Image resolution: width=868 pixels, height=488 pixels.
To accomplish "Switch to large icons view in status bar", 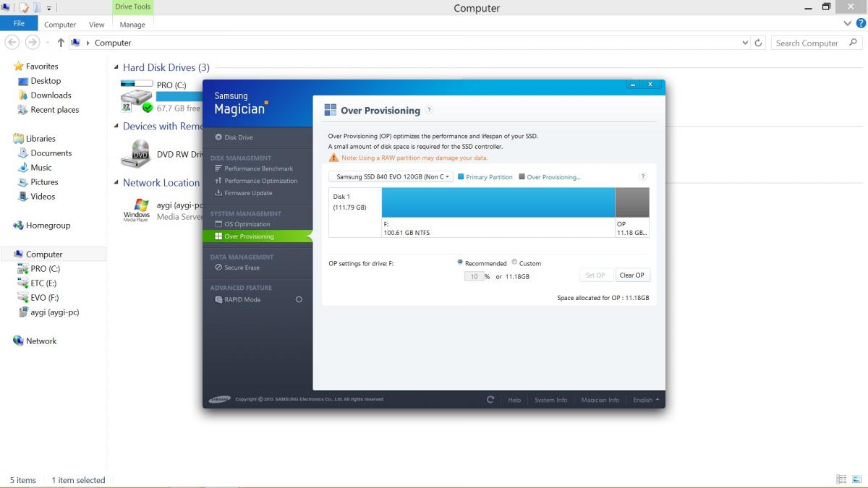I will 856,479.
